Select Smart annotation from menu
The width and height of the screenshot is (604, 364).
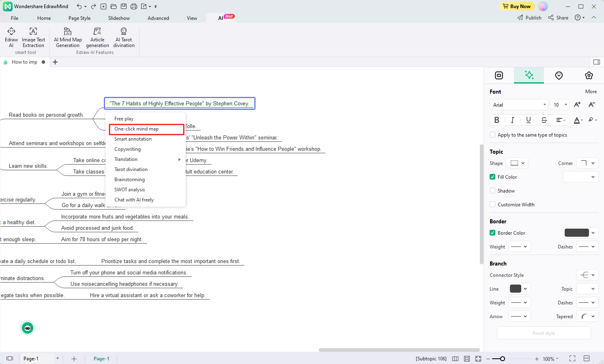(x=146, y=139)
